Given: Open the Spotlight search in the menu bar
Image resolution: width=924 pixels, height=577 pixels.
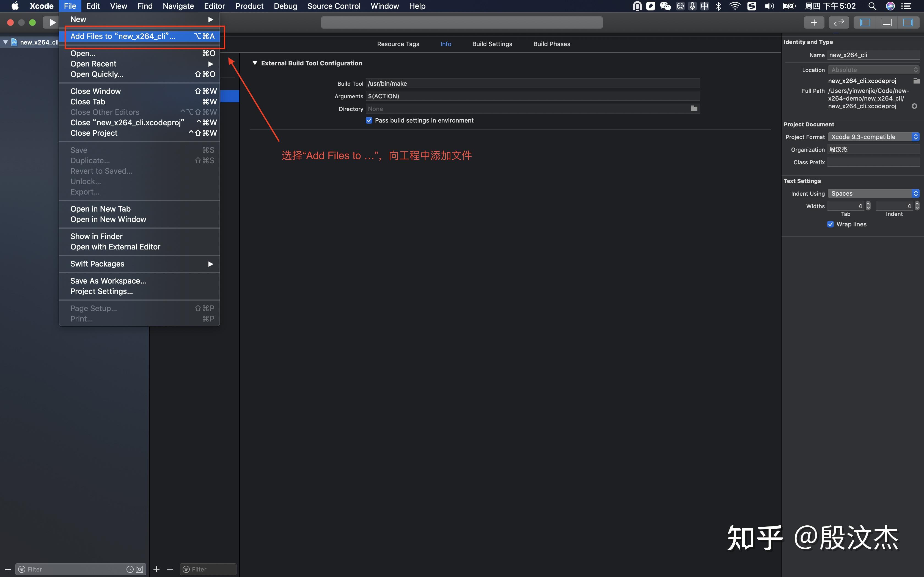Looking at the screenshot, I should (x=872, y=6).
